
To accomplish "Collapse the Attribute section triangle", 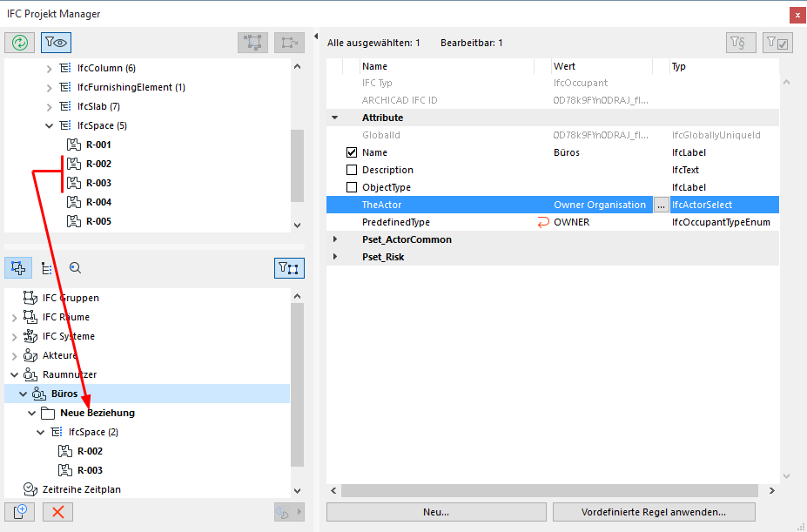I will coord(335,118).
